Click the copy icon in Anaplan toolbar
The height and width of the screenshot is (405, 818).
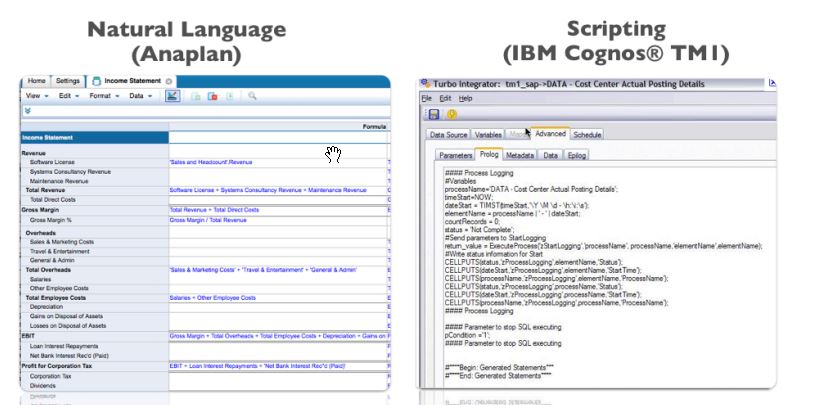point(196,96)
